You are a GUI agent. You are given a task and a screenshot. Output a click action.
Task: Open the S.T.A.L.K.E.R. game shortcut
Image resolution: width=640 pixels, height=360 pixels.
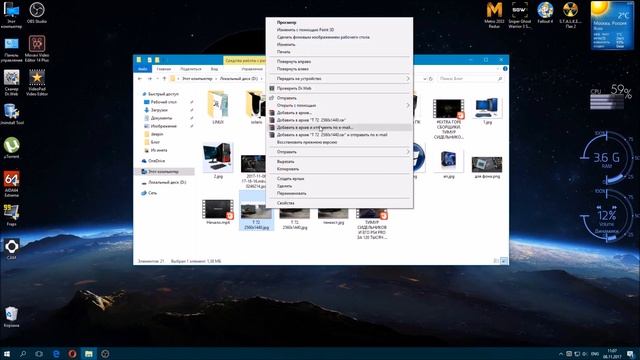tap(570, 15)
